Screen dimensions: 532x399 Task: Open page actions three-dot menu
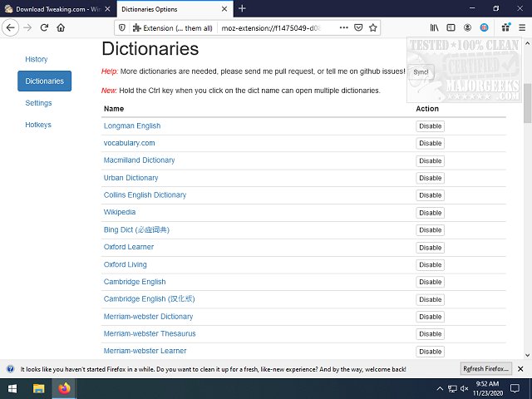tap(343, 27)
